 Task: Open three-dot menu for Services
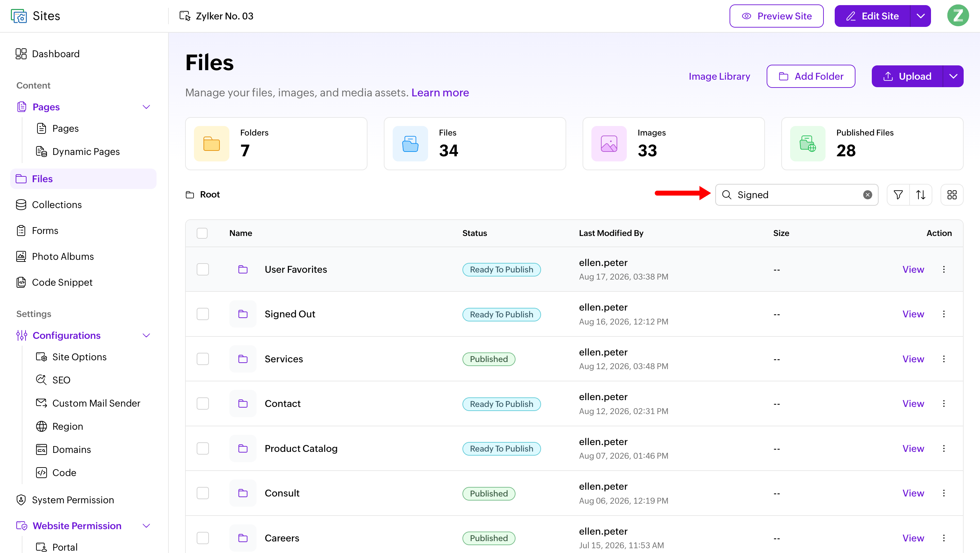pos(944,359)
